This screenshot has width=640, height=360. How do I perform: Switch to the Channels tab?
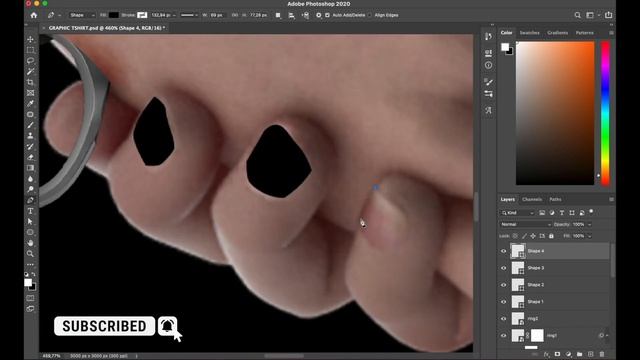(532, 199)
